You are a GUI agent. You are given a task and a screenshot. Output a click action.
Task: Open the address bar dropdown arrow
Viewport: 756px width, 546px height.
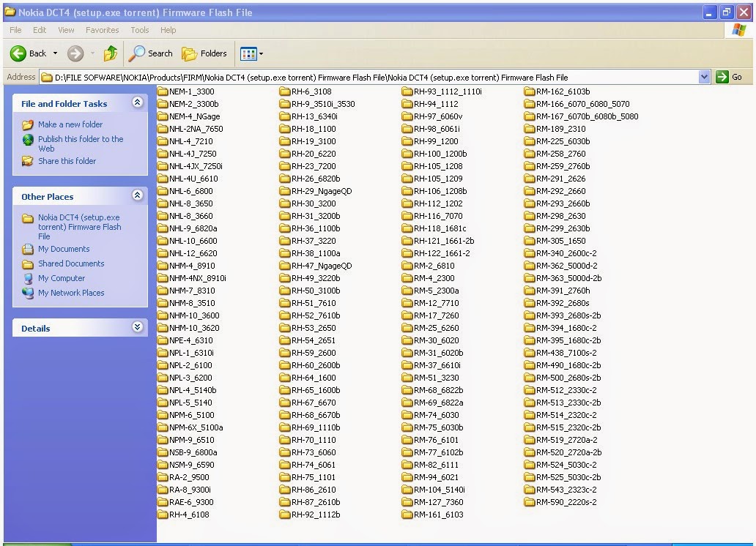pos(704,76)
